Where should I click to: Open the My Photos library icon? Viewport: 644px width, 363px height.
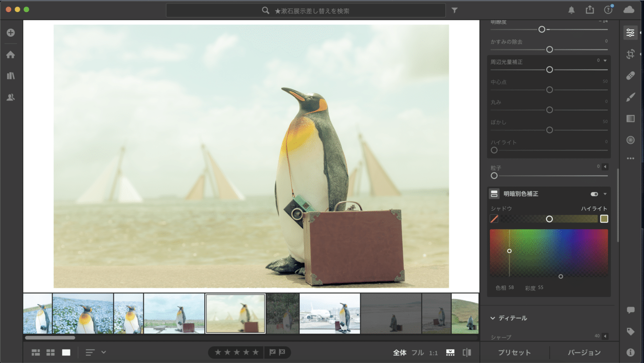pyautogui.click(x=11, y=76)
